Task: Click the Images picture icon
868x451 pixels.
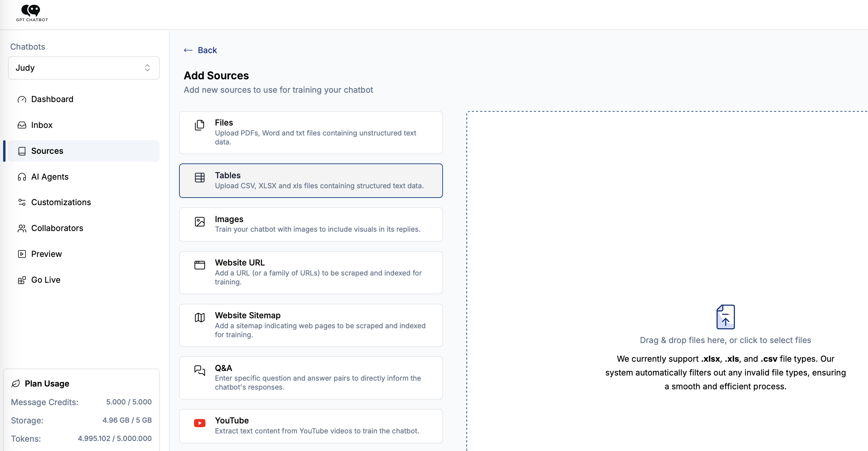Action: click(199, 222)
